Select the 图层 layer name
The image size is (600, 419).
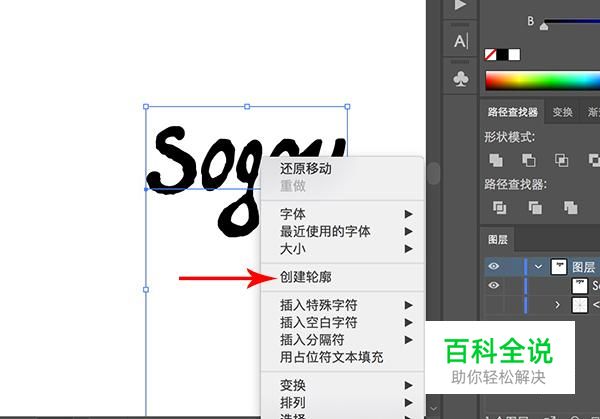(584, 267)
